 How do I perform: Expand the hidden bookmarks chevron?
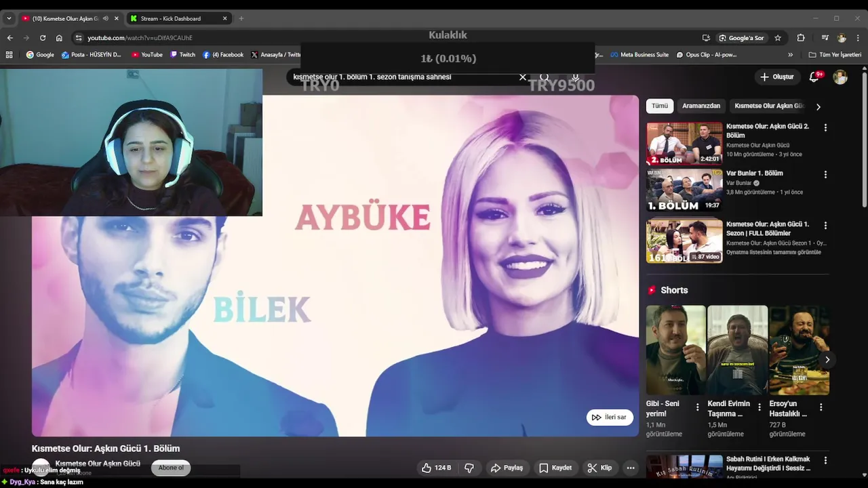click(790, 55)
